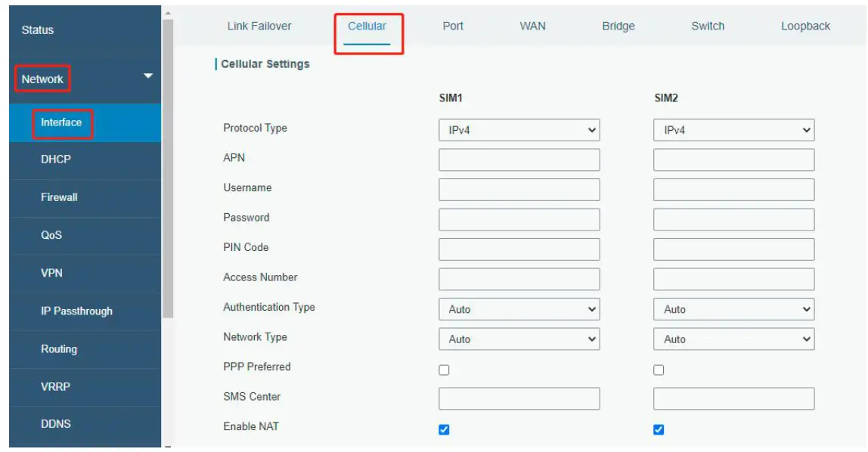Open the VPN sidebar item
Screen dimensions: 868x452
pos(51,273)
